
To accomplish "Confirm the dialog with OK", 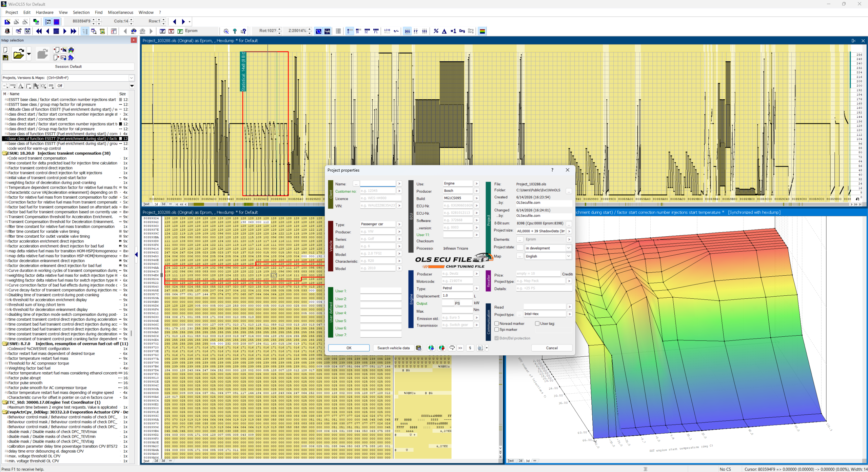I will click(x=349, y=348).
